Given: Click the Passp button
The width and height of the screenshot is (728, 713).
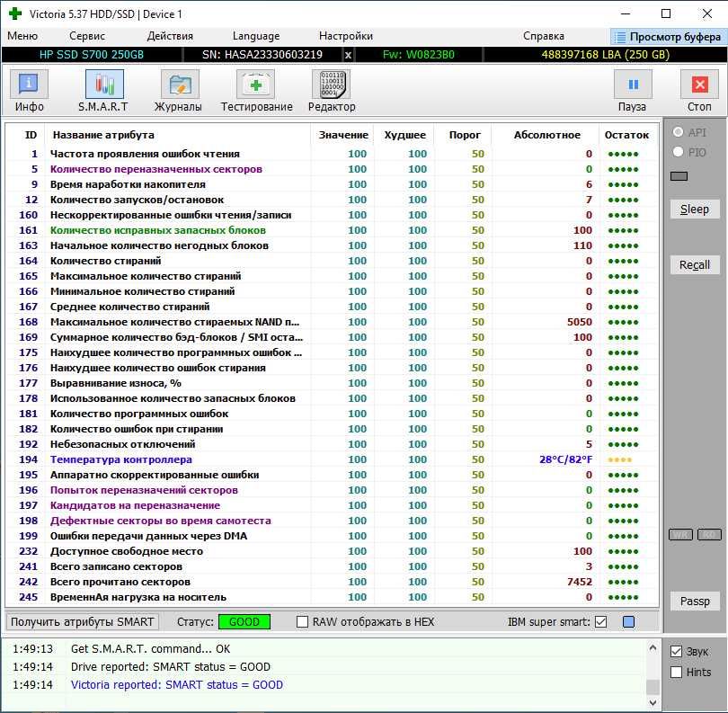Looking at the screenshot, I should tap(695, 601).
